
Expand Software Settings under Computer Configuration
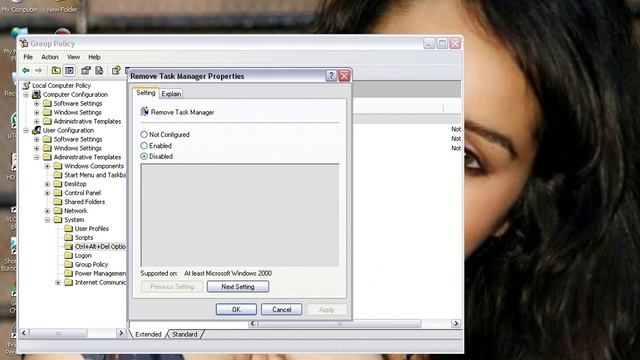click(x=37, y=104)
